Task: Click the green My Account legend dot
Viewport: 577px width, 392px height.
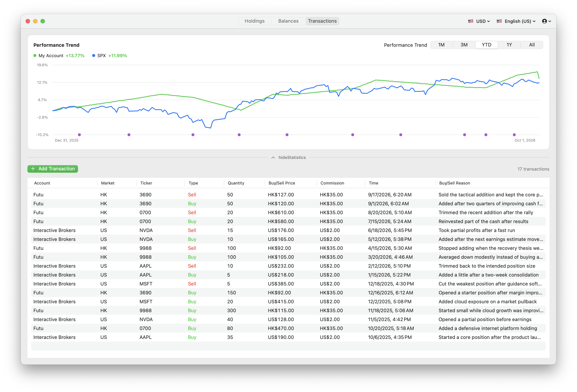Action: 35,56
